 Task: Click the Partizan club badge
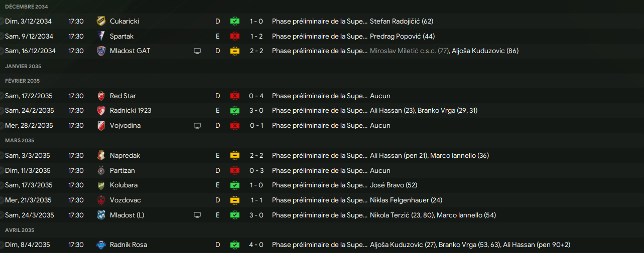coord(101,170)
